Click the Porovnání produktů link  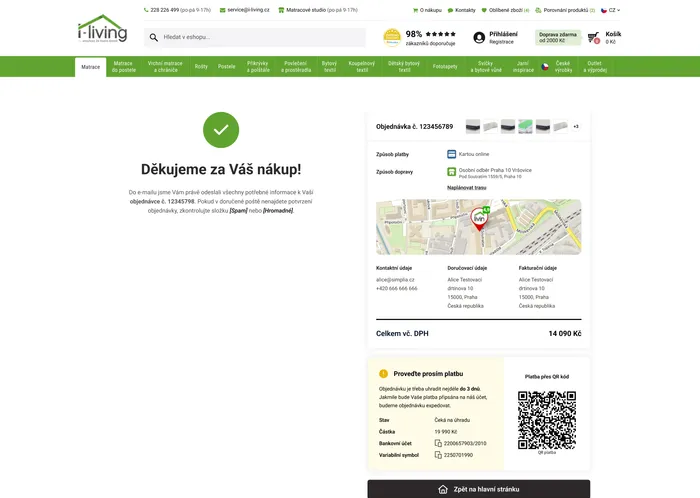[x=565, y=10]
